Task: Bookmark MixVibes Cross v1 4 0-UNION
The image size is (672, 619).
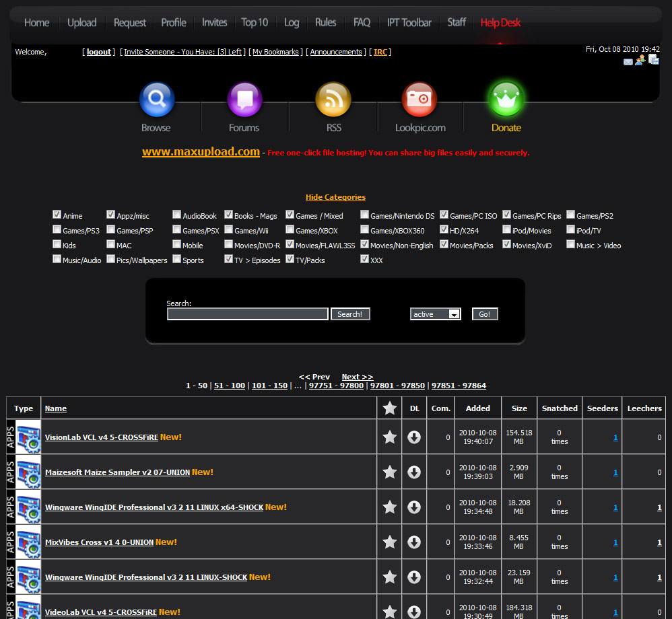Action: 390,542
